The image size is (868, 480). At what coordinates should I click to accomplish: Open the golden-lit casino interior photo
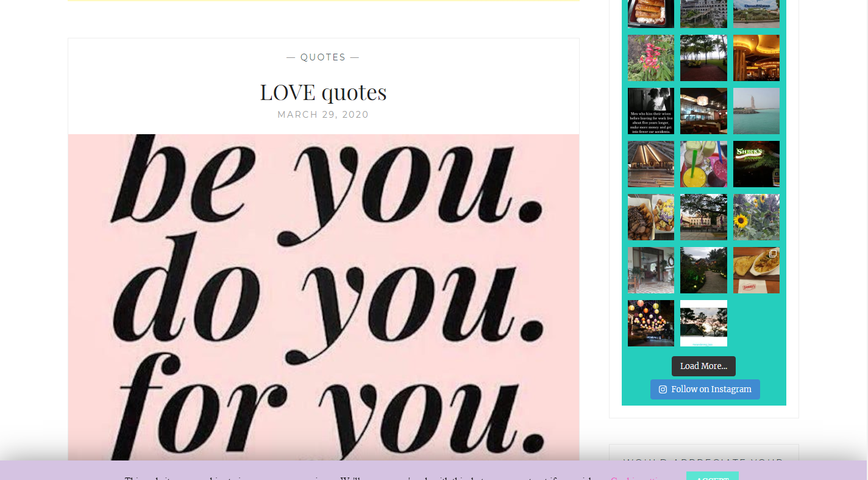tap(756, 58)
